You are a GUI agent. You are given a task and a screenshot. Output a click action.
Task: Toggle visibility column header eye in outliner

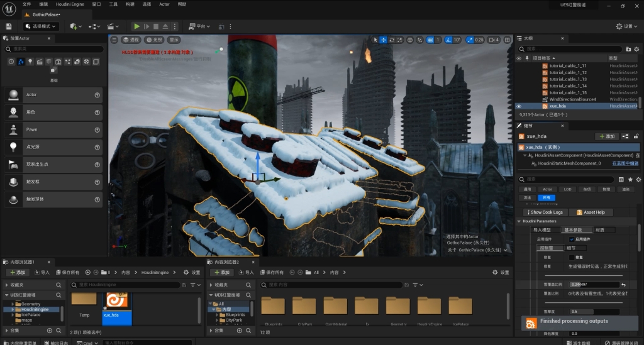tap(519, 58)
